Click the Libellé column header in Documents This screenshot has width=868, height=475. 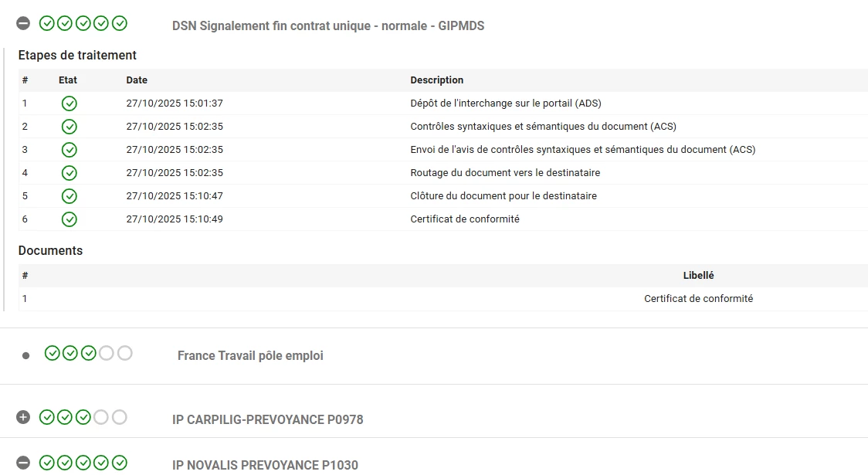pos(698,276)
